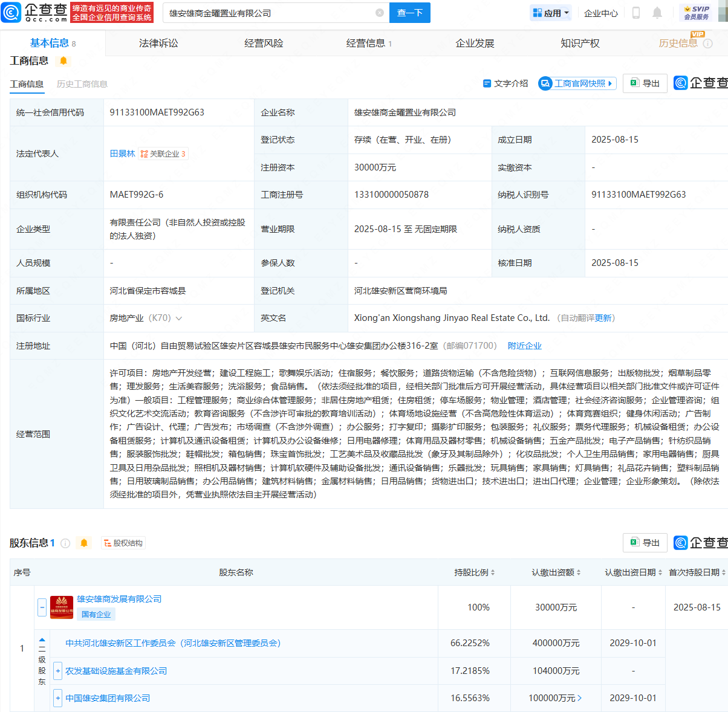Viewport: 728px width, 712px height.
Task: Open 中共河北雄安新区工作委员会 link
Action: point(173,643)
